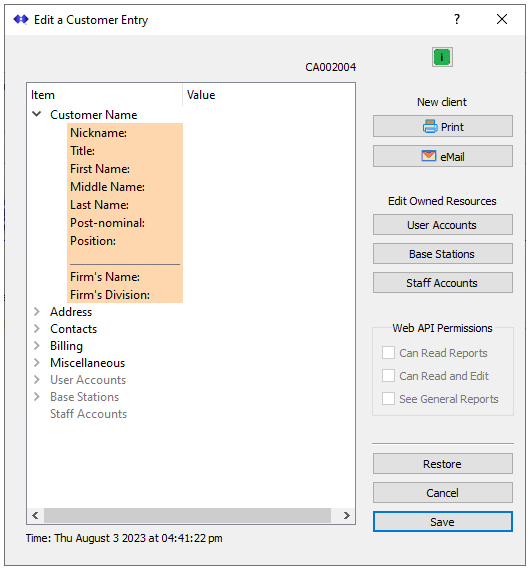Enable Can Read Reports checkbox

388,353
